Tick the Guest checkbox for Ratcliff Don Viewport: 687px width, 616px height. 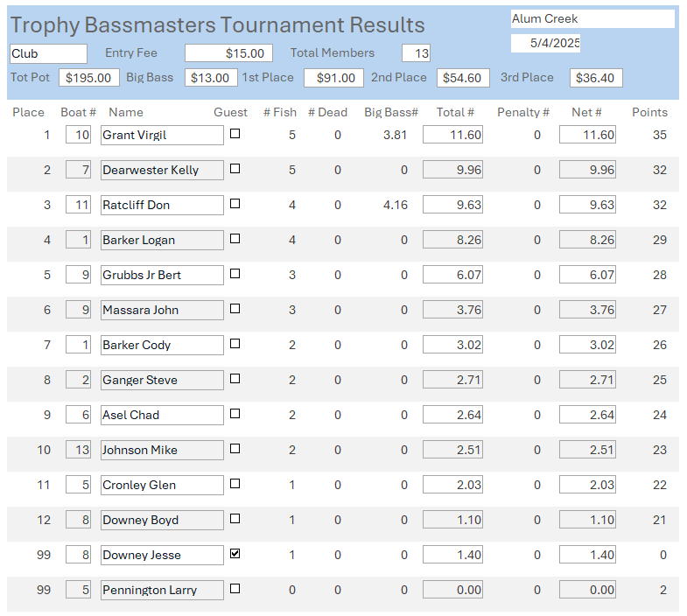(x=235, y=204)
